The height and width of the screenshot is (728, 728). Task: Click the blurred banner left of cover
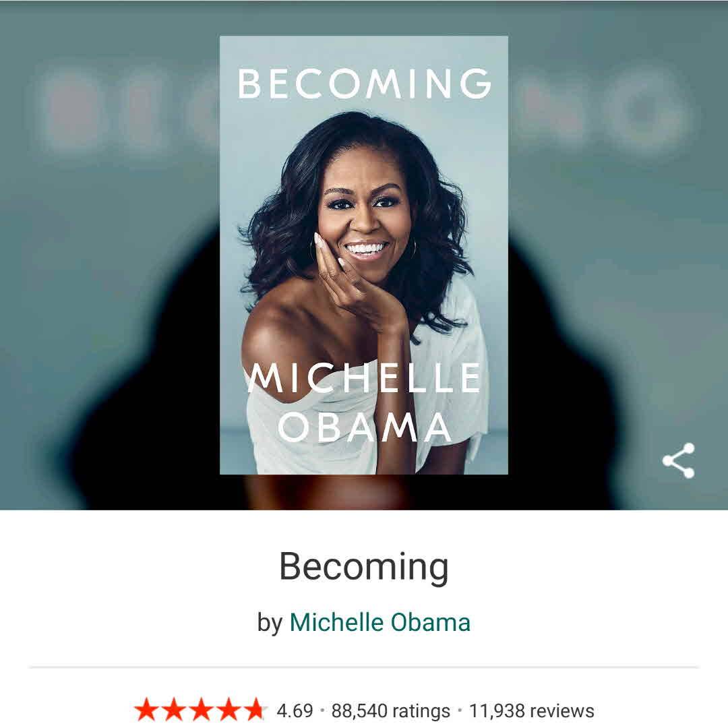coord(110,255)
